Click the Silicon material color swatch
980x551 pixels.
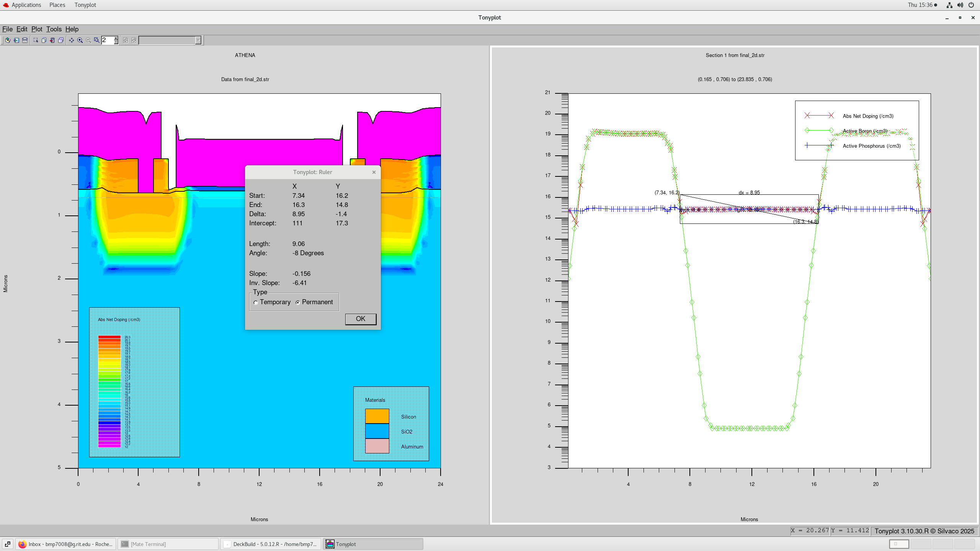click(x=377, y=416)
